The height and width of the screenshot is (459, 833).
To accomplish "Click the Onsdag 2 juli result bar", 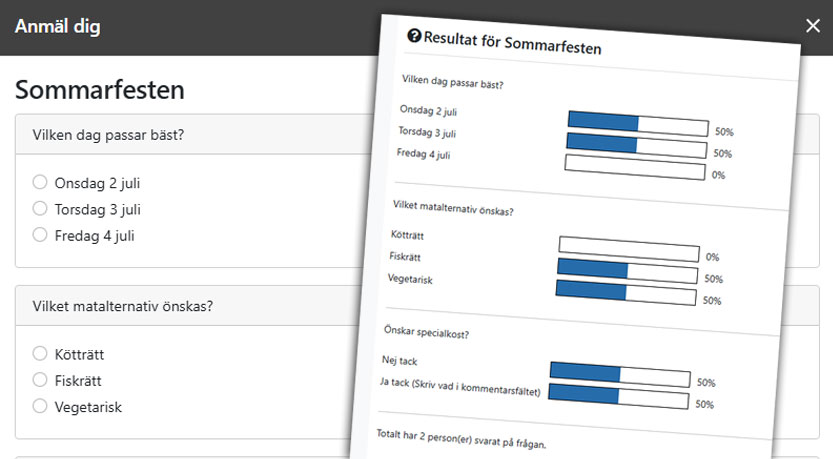I will [637, 122].
